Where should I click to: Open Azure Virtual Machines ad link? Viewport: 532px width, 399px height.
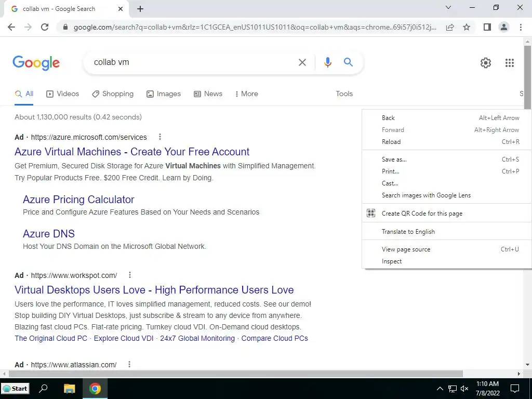point(132,152)
